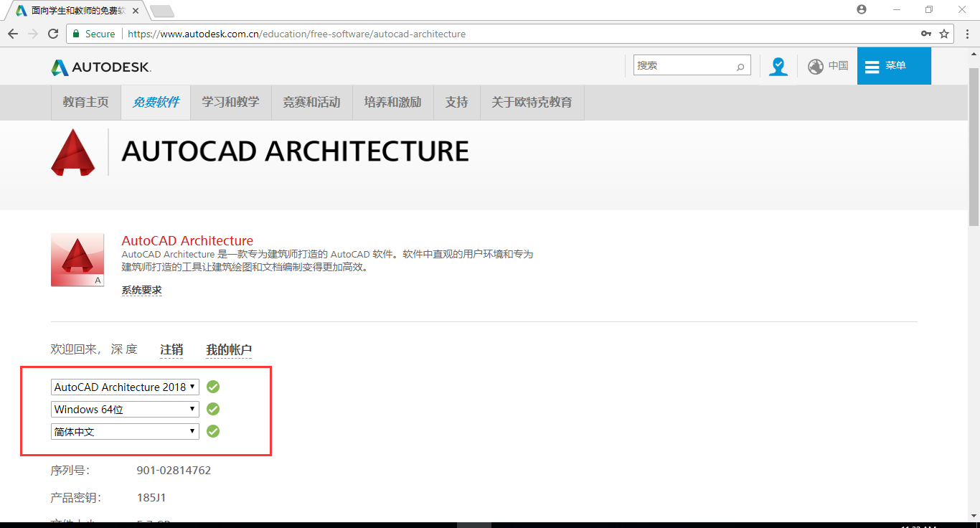The height and width of the screenshot is (528, 980).
Task: Click the 产品密钥 label
Action: click(76, 497)
